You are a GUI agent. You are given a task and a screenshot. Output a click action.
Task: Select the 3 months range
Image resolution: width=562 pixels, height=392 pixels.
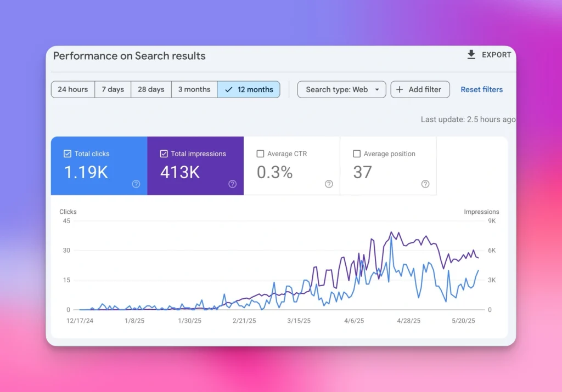194,89
